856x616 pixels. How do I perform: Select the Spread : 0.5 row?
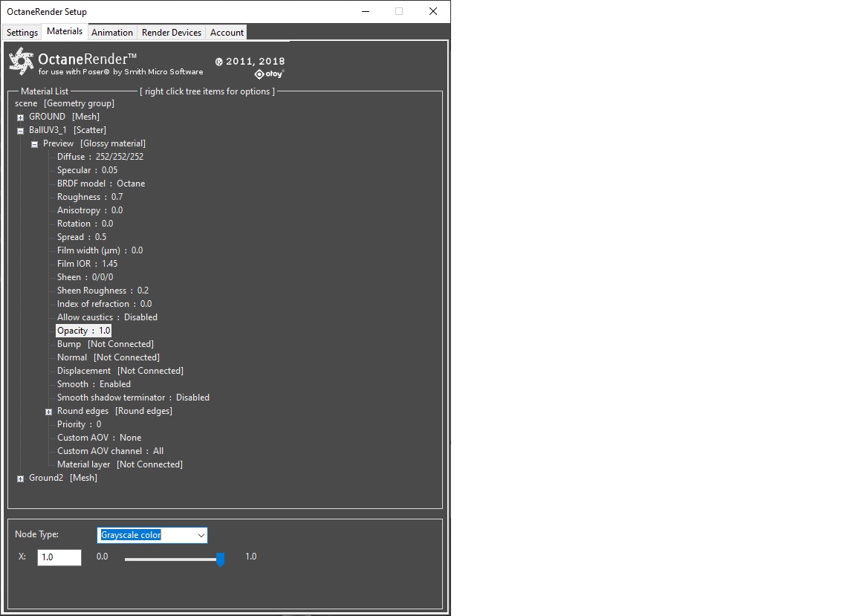point(82,237)
